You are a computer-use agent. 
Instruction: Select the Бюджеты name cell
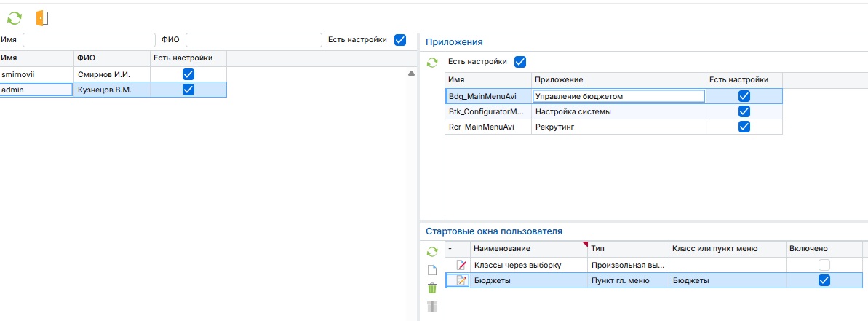click(529, 280)
